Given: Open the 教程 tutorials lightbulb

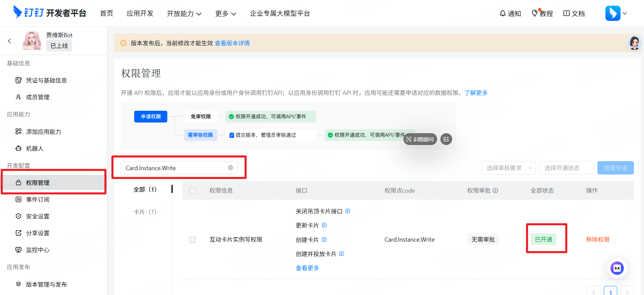Looking at the screenshot, I should (x=542, y=13).
